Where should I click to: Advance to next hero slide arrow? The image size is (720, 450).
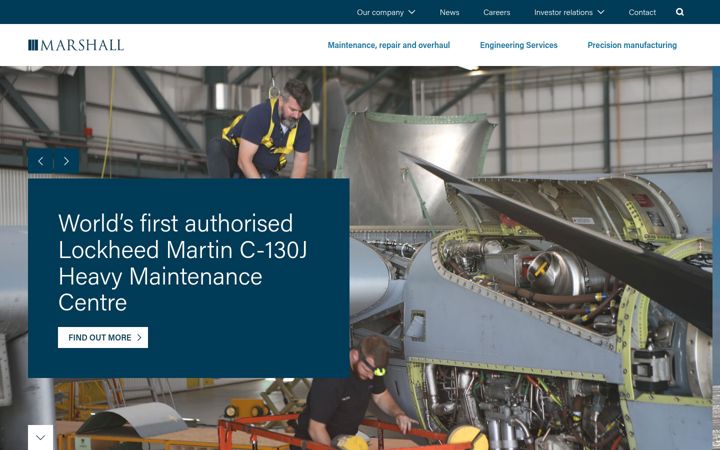point(67,161)
